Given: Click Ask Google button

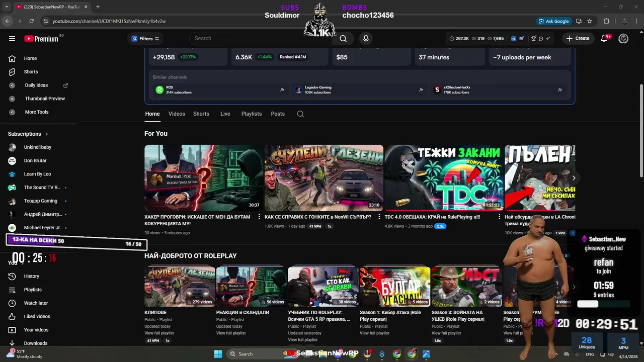Looking at the screenshot, I should pyautogui.click(x=553, y=21).
